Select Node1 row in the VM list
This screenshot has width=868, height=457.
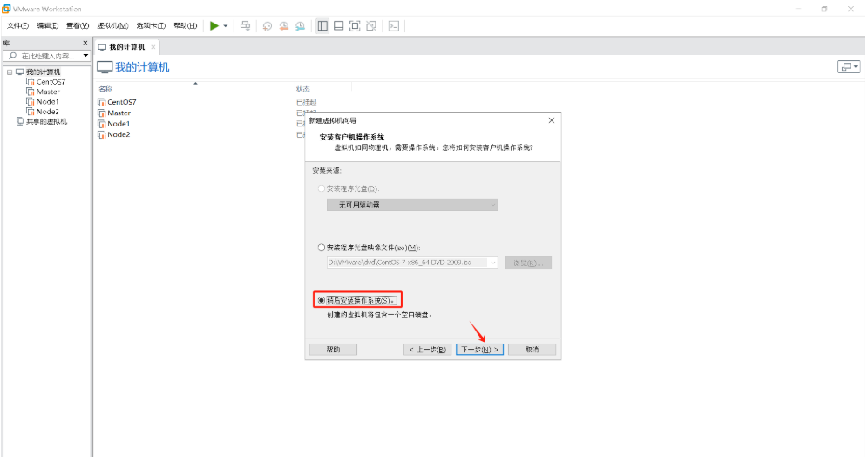coord(119,124)
